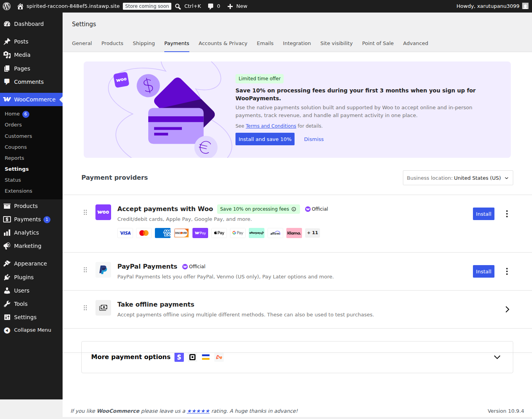Switch to Shipping tab
This screenshot has width=532, height=419.
[144, 43]
